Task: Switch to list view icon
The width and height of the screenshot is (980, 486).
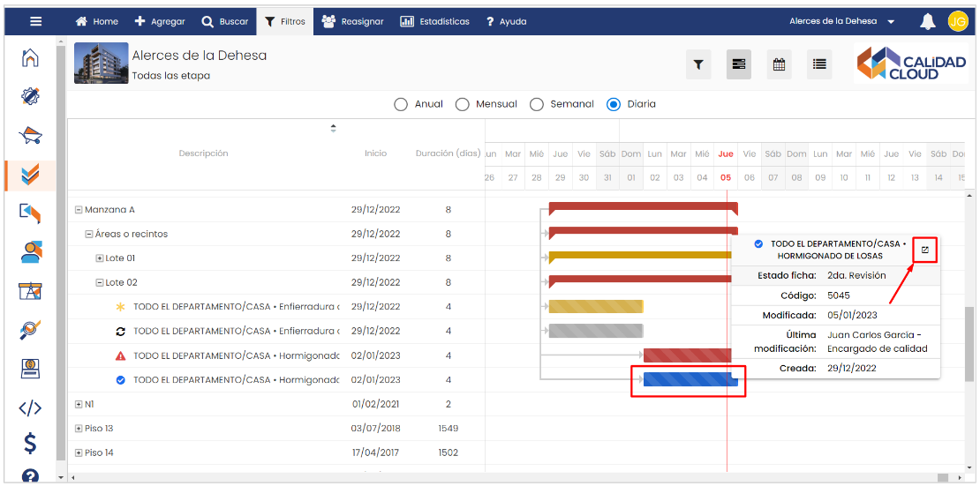Action: click(819, 64)
